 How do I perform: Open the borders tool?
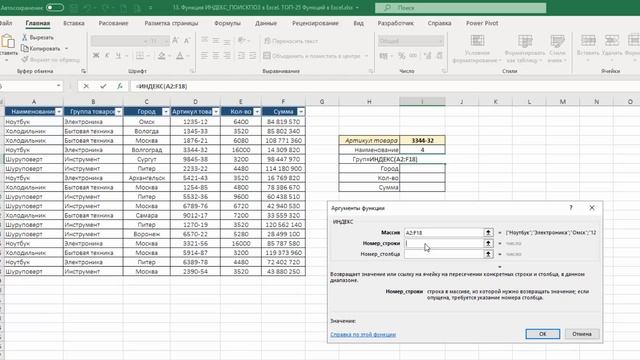pos(140,56)
